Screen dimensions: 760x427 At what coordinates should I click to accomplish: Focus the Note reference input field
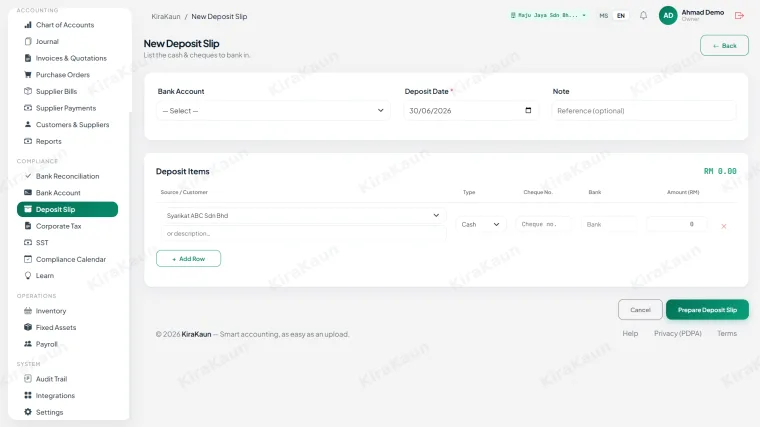[644, 111]
